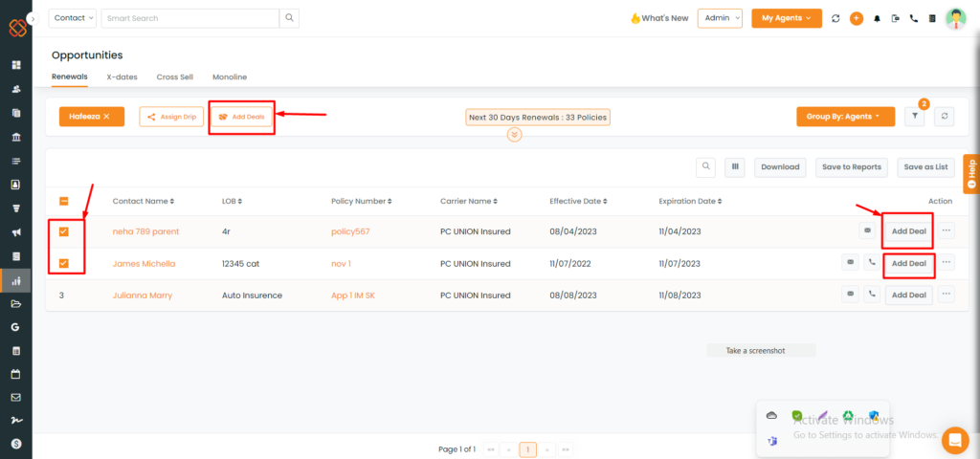The image size is (980, 459).
Task: Click the funnel pipeline icon in the sidebar
Action: (16, 208)
